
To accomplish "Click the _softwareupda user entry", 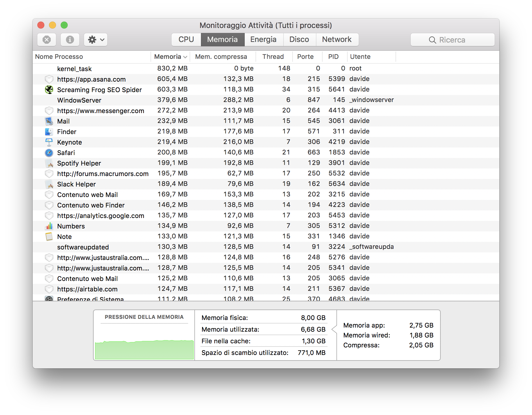I will (372, 247).
